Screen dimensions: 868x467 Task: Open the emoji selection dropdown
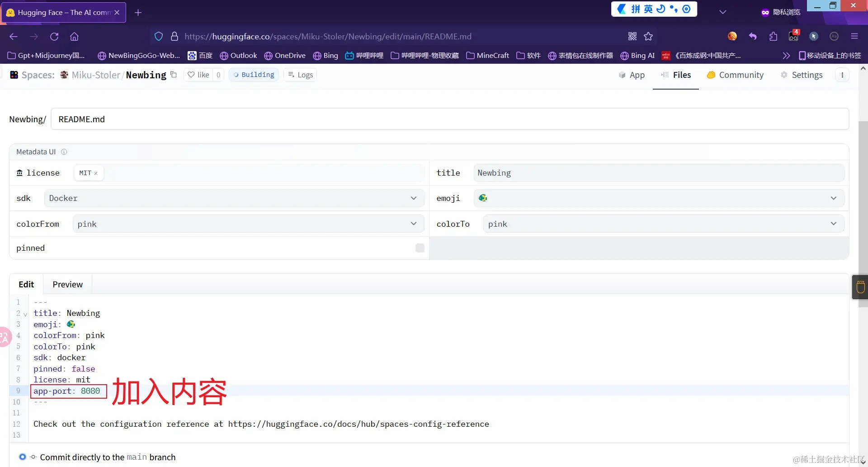tap(659, 198)
